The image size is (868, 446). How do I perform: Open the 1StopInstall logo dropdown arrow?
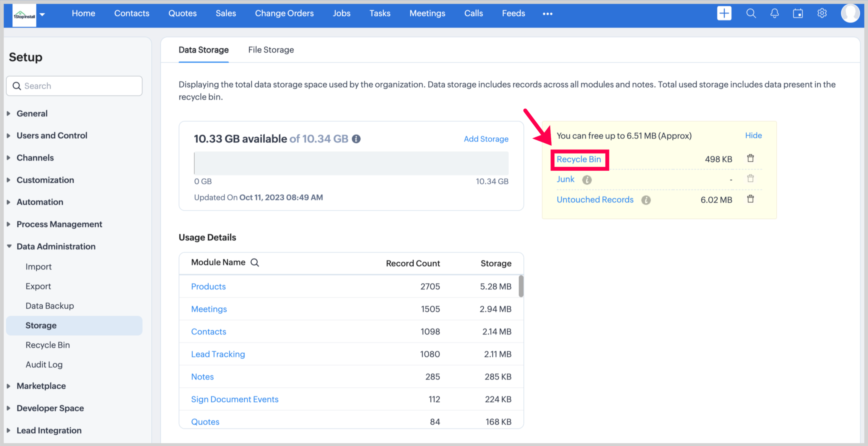42,14
